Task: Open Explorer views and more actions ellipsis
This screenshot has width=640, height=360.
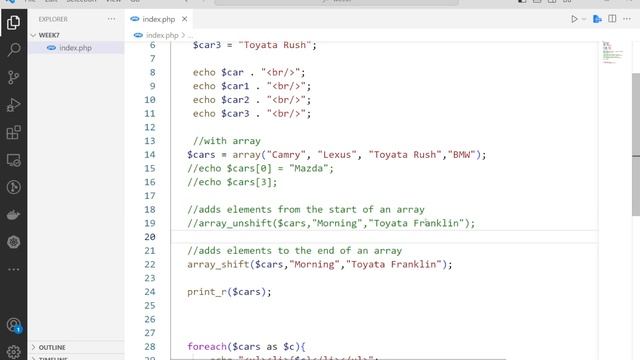Action: coord(111,19)
